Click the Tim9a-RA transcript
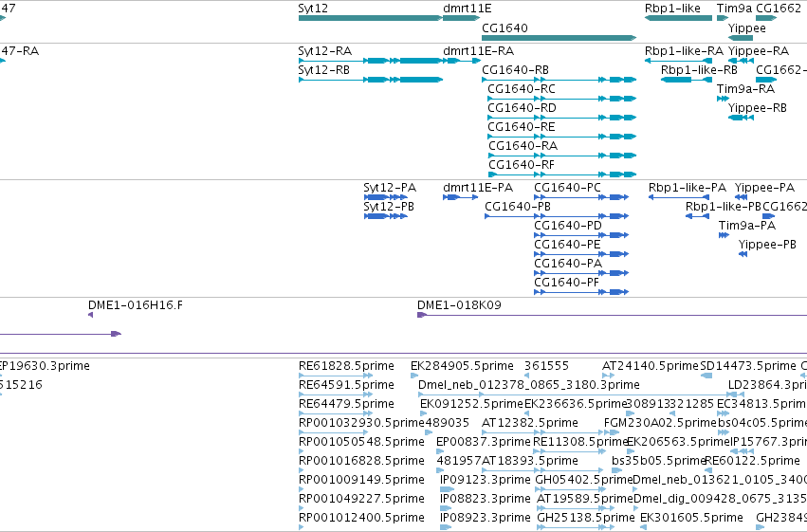 point(723,99)
